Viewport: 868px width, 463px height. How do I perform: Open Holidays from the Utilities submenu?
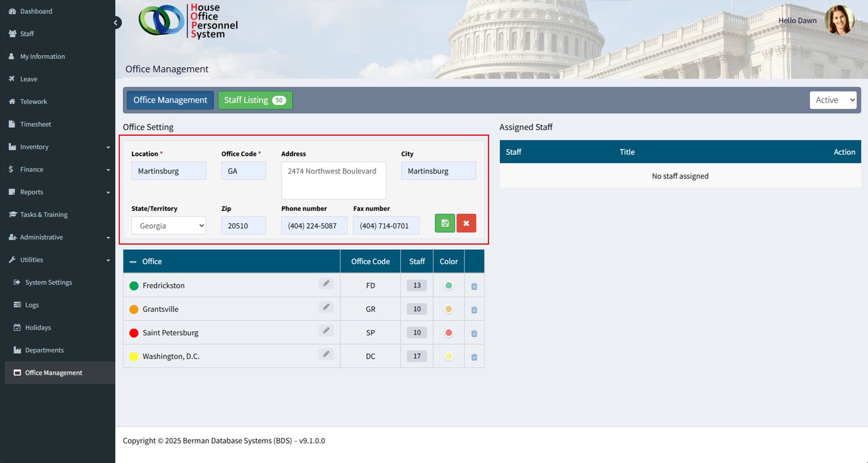click(x=38, y=328)
